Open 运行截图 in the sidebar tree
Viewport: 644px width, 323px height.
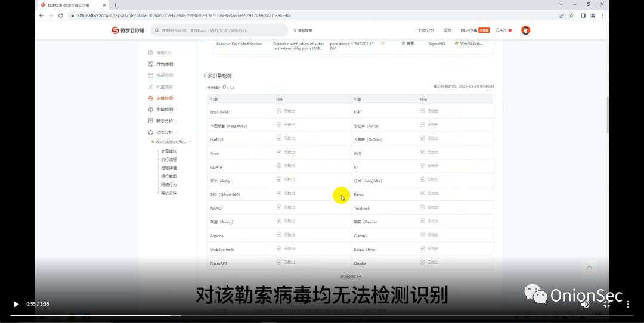coord(169,176)
